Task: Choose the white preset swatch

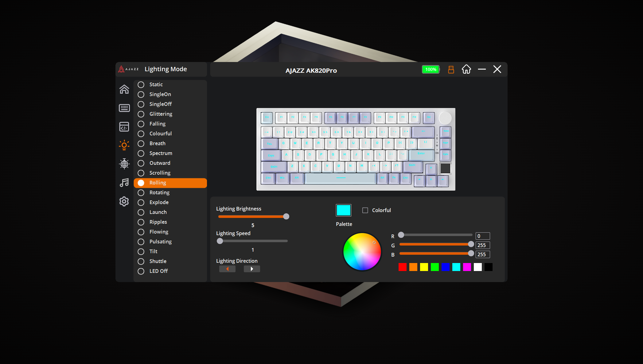Action: pos(478,267)
